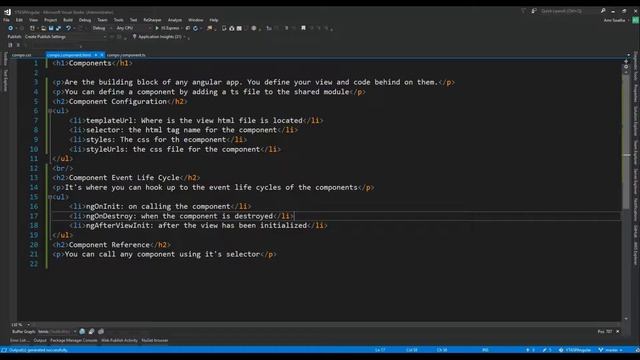
Task: Switch to the compo.css tab
Action: click(x=22, y=55)
